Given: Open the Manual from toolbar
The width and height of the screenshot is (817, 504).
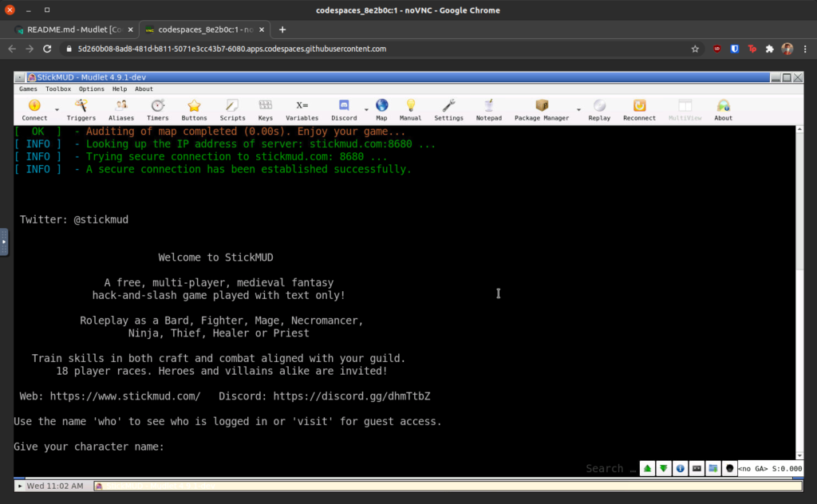Looking at the screenshot, I should point(410,110).
